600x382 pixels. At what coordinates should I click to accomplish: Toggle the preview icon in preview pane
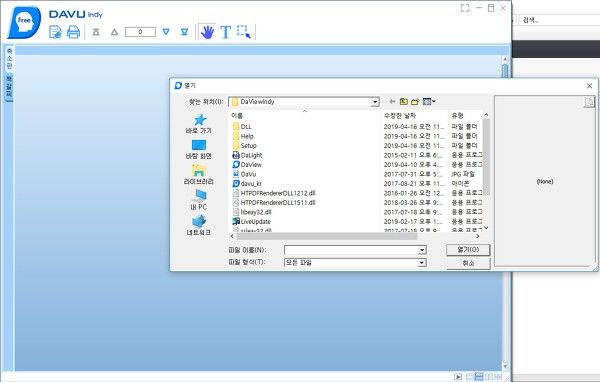[589, 102]
